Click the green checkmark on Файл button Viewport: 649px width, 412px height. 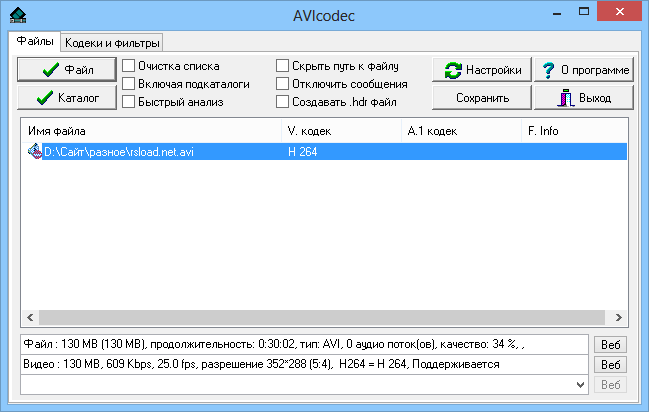pyautogui.click(x=51, y=70)
